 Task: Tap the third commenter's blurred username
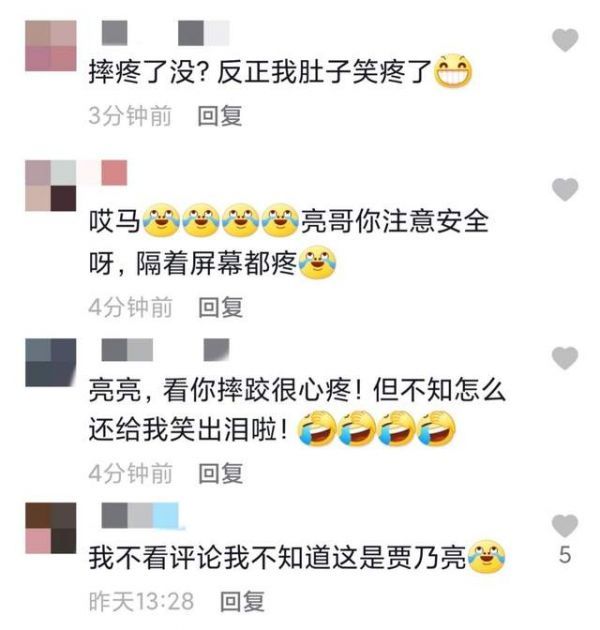(165, 350)
